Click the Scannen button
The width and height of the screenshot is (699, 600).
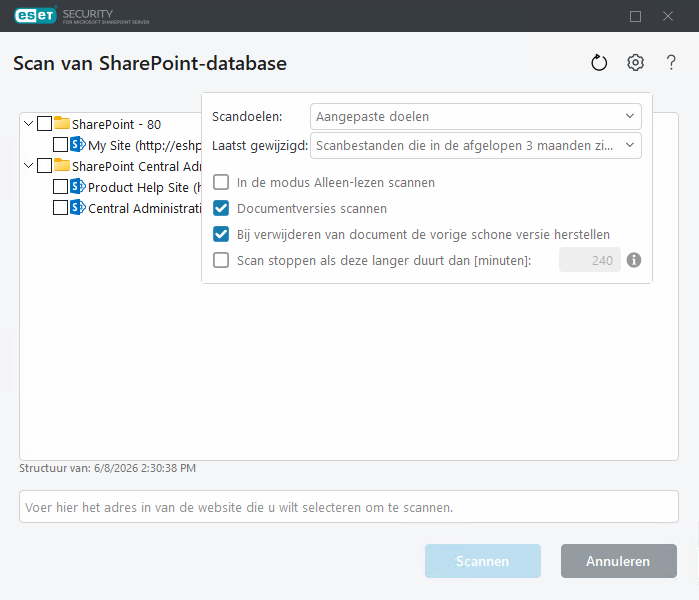point(483,561)
